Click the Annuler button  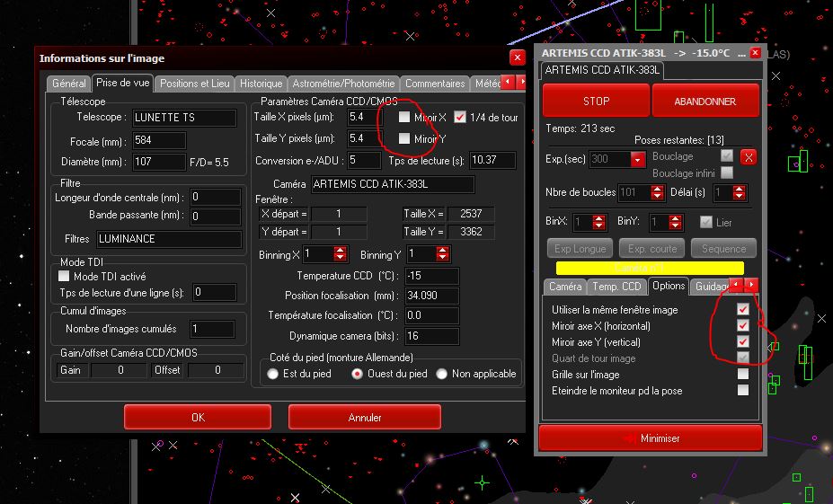(x=365, y=417)
